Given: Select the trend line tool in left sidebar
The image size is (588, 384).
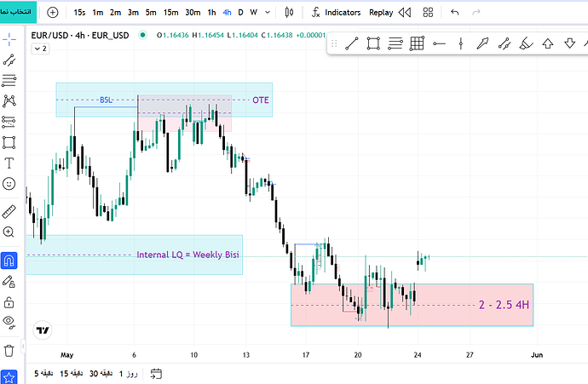Looking at the screenshot, I should coord(9,60).
